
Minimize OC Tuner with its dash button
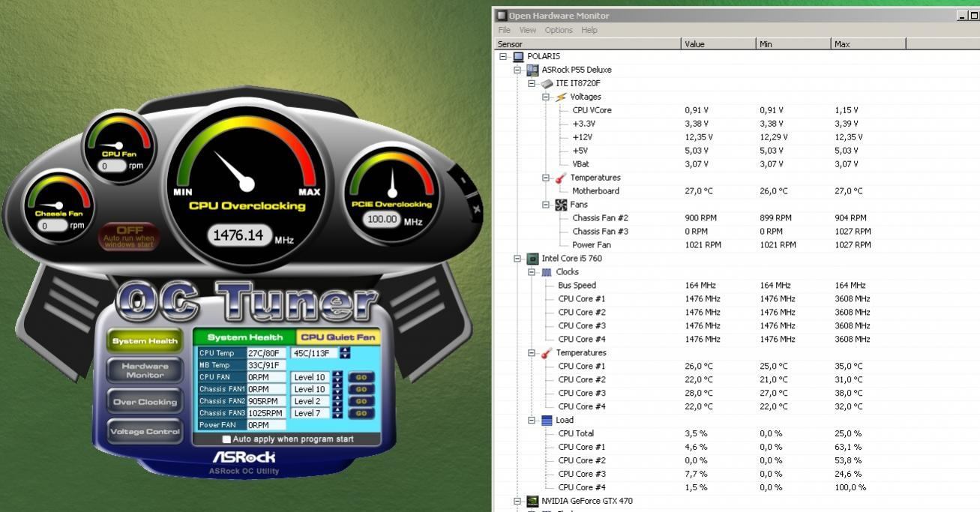point(463,181)
